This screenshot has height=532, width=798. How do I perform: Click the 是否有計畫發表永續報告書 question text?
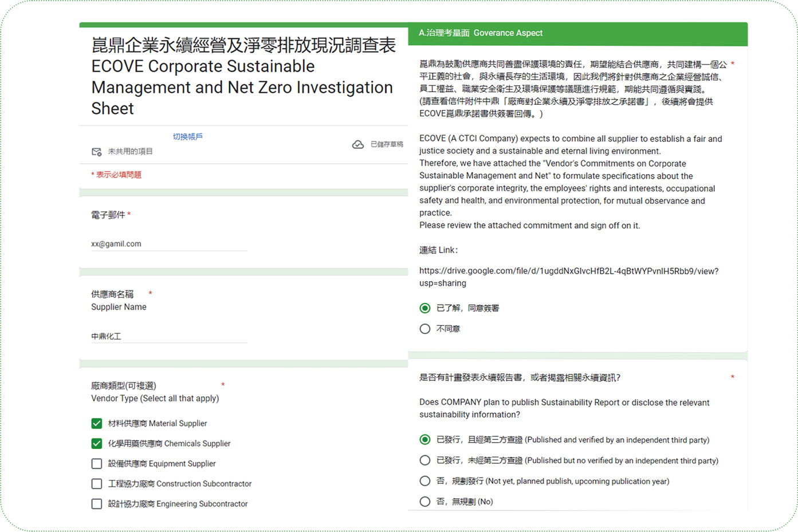(520, 377)
